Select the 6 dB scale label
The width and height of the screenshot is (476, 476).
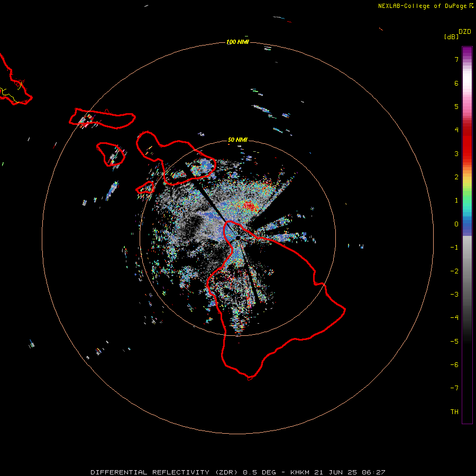[456, 83]
